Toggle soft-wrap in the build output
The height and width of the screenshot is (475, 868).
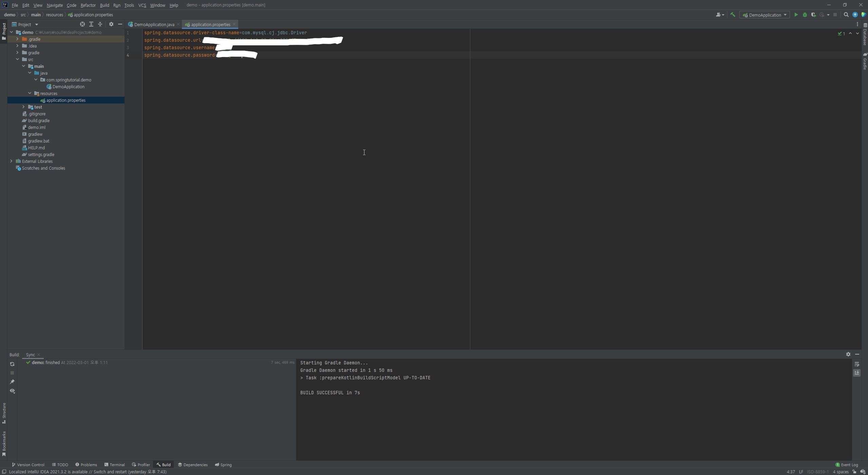856,364
